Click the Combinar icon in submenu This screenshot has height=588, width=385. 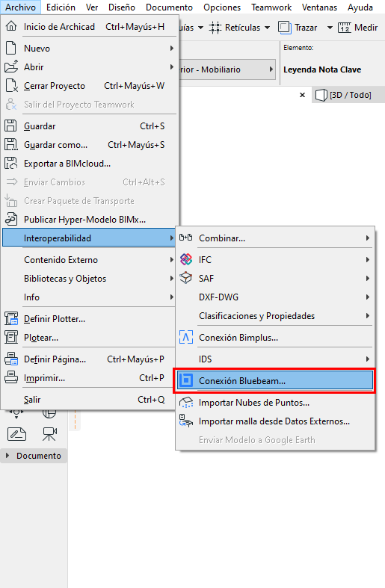185,238
